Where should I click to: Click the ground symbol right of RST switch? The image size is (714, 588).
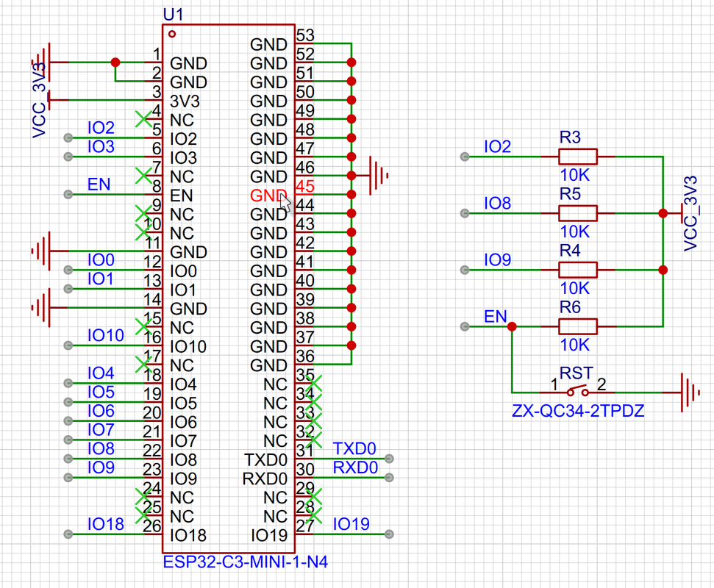pos(688,392)
